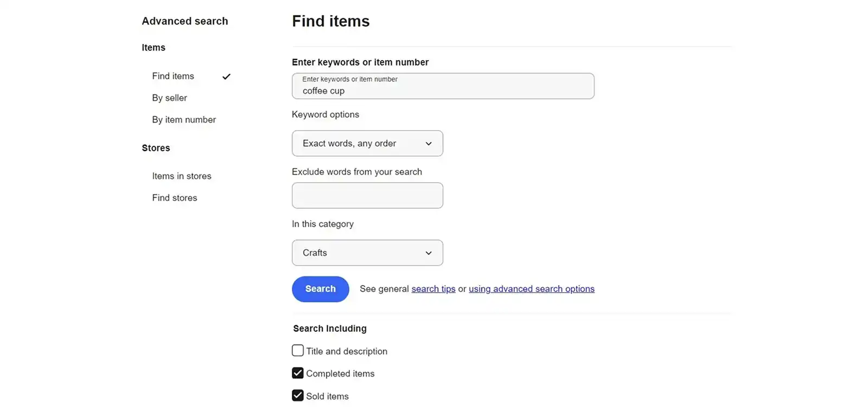Viewport: 868px width, 407px height.
Task: Uncheck the "Completed items" checkbox
Action: [x=297, y=372]
